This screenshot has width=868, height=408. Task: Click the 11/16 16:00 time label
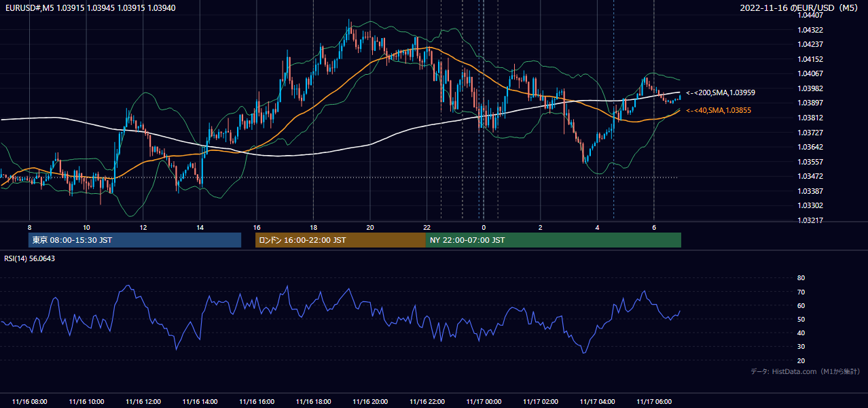257,402
